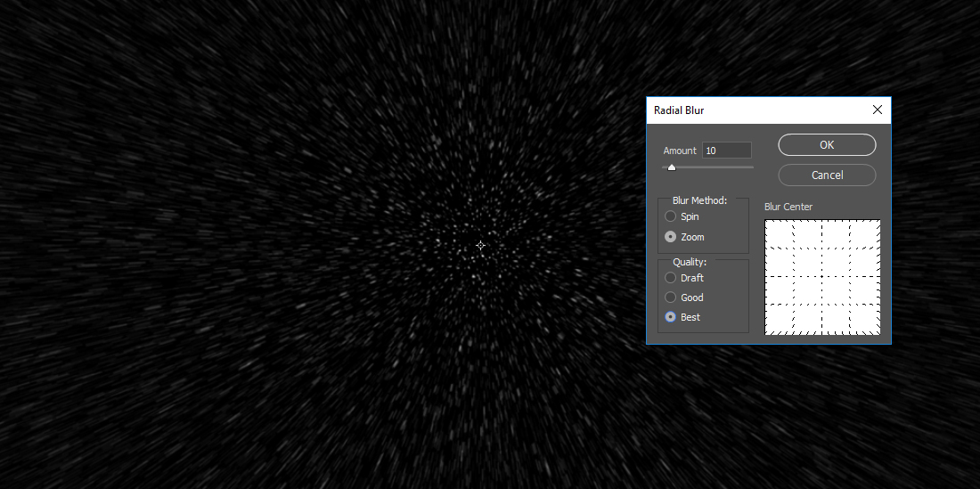The width and height of the screenshot is (980, 489).
Task: Click the Blur Method group label
Action: (699, 200)
